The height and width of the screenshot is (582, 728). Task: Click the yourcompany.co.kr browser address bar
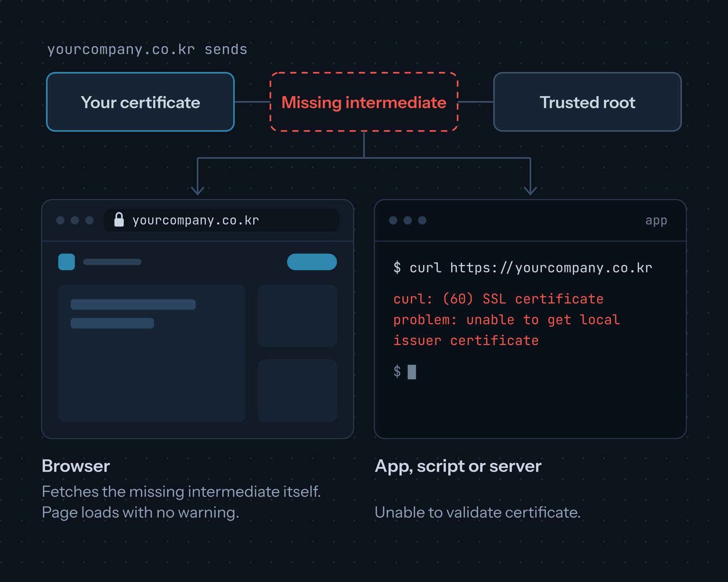222,220
